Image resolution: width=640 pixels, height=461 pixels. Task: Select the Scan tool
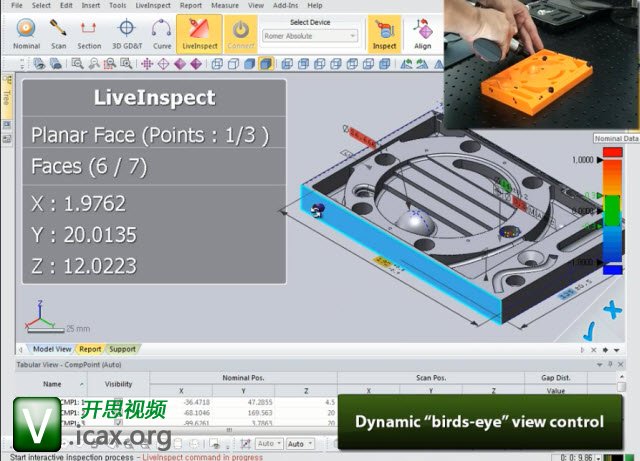tap(58, 34)
